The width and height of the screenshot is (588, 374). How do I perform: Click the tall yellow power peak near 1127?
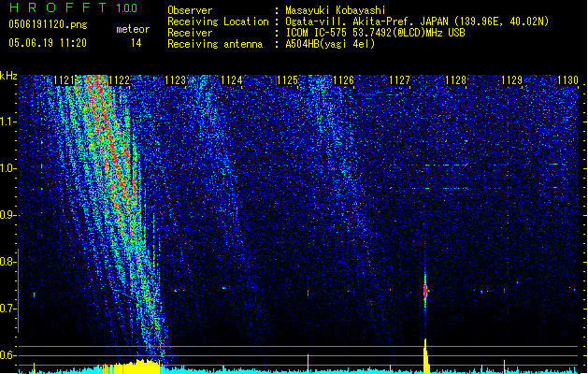point(426,356)
